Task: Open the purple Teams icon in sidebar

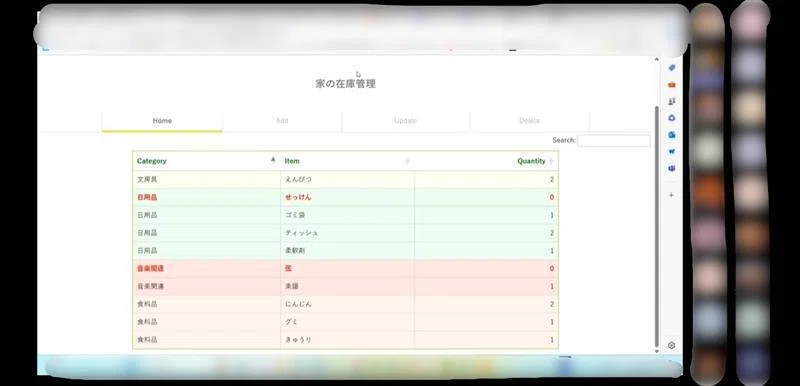Action: 671,168
